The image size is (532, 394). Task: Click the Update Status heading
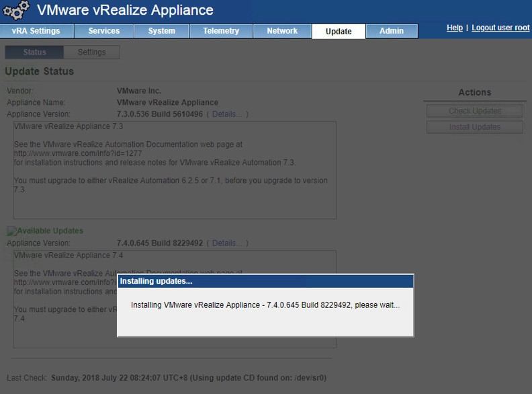coord(40,71)
